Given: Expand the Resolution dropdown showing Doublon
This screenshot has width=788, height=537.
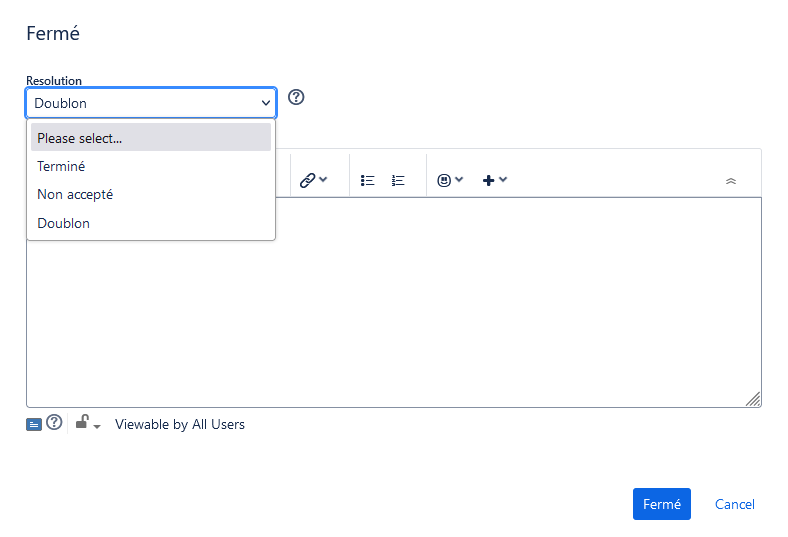Looking at the screenshot, I should (151, 103).
